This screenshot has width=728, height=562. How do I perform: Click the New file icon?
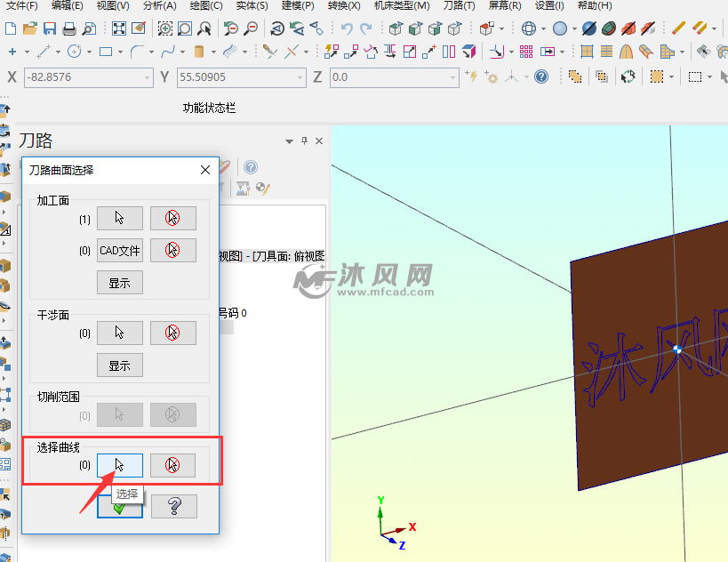point(11,28)
